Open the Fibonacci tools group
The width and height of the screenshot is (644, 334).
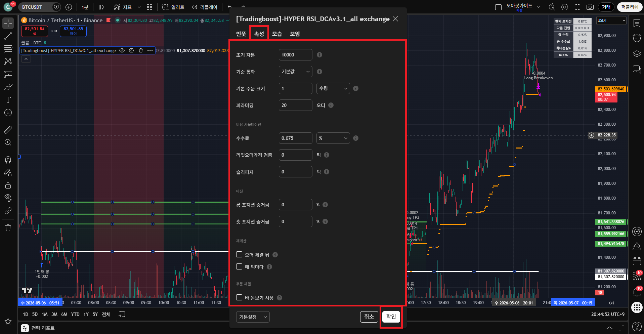point(8,49)
